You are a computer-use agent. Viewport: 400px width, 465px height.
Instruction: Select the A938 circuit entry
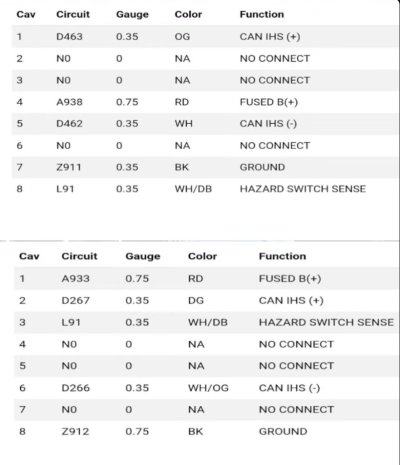pyautogui.click(x=69, y=102)
